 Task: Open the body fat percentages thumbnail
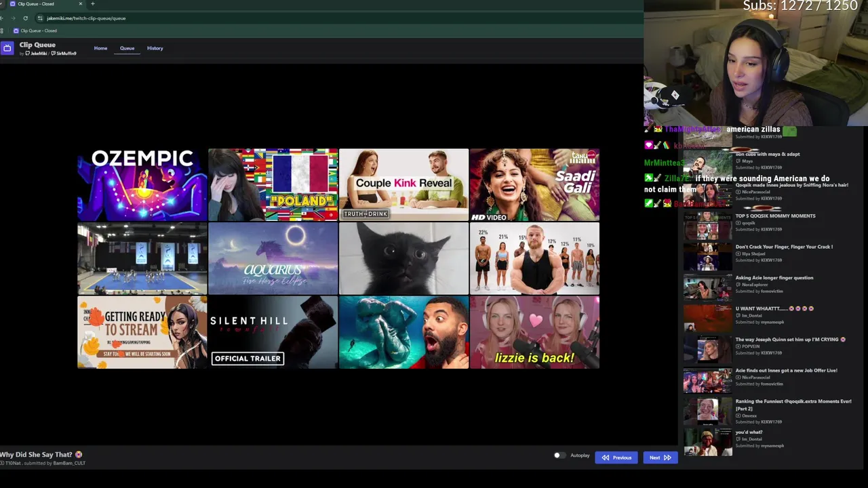(x=534, y=259)
